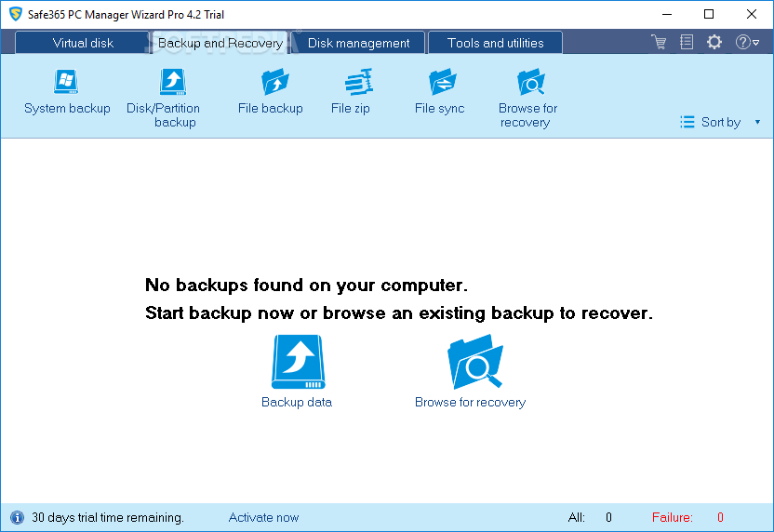Image resolution: width=774 pixels, height=532 pixels.
Task: Switch to Virtual disk tab
Action: point(82,43)
